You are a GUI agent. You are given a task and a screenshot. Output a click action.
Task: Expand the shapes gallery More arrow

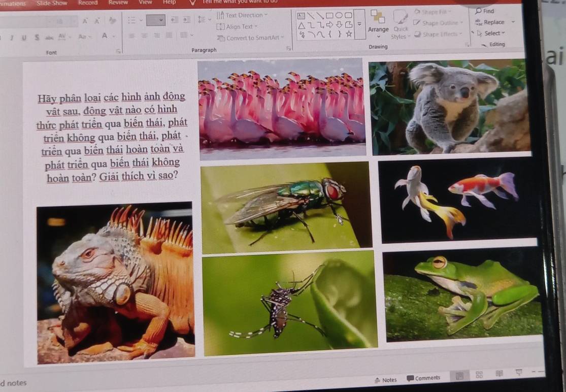(359, 24)
